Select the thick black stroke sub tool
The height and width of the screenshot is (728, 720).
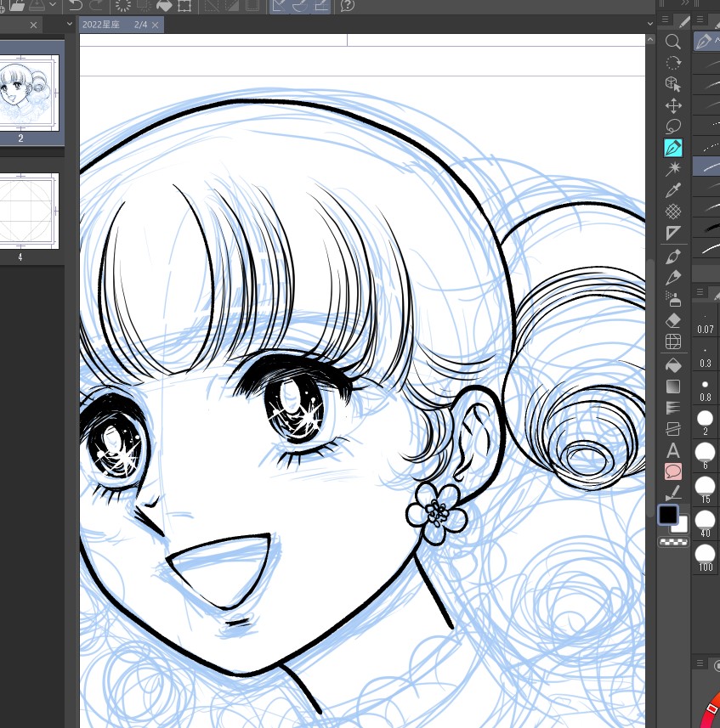pos(706,228)
